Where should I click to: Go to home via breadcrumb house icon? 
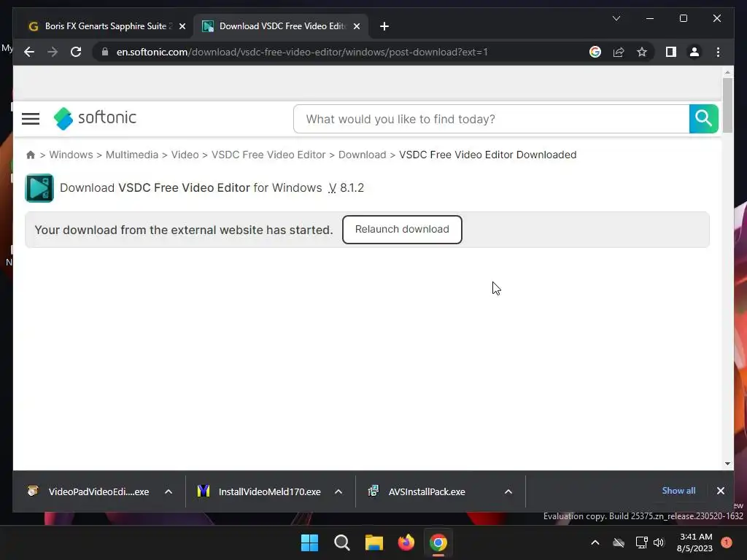pyautogui.click(x=31, y=155)
